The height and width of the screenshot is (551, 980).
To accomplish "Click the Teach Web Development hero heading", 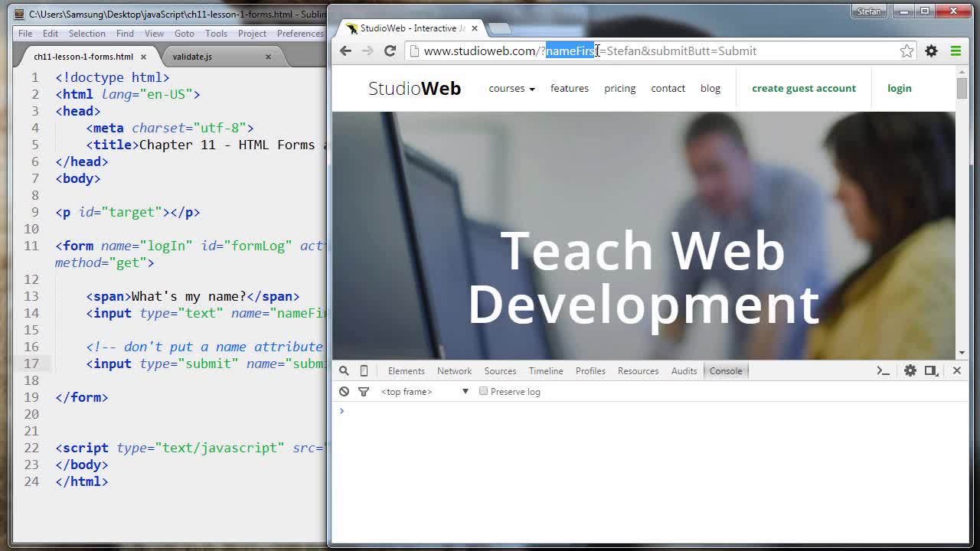I will coord(643,277).
